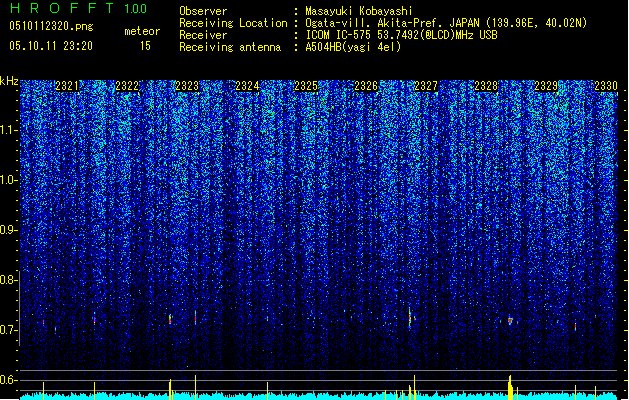The height and width of the screenshot is (400, 629).
Task: Click the 2330 time marker
Action: [x=606, y=86]
